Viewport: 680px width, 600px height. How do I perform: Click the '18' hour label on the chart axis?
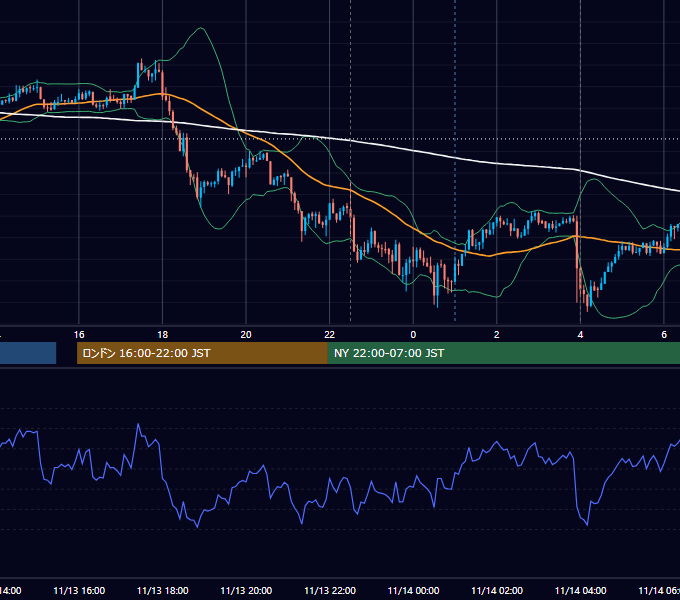point(163,335)
